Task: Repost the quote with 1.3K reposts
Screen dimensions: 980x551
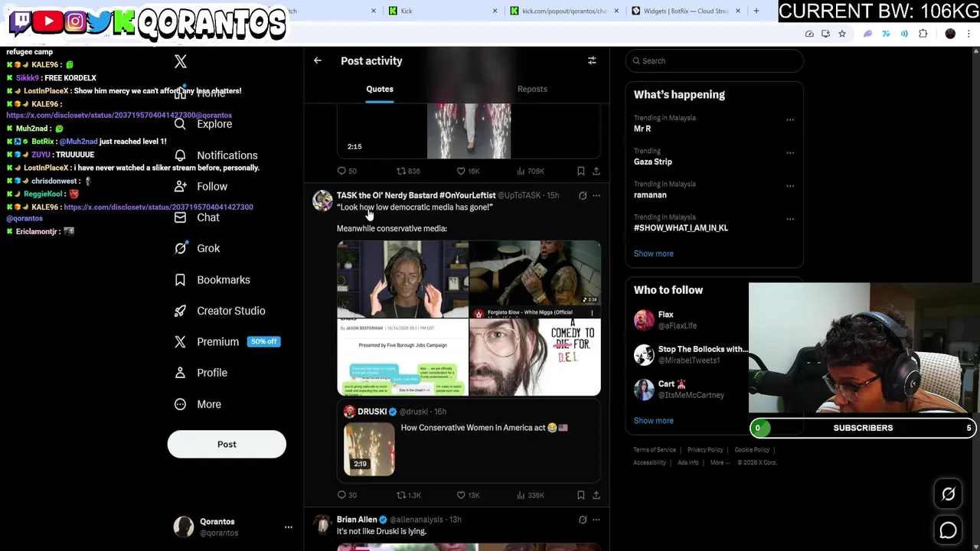Action: pyautogui.click(x=408, y=495)
